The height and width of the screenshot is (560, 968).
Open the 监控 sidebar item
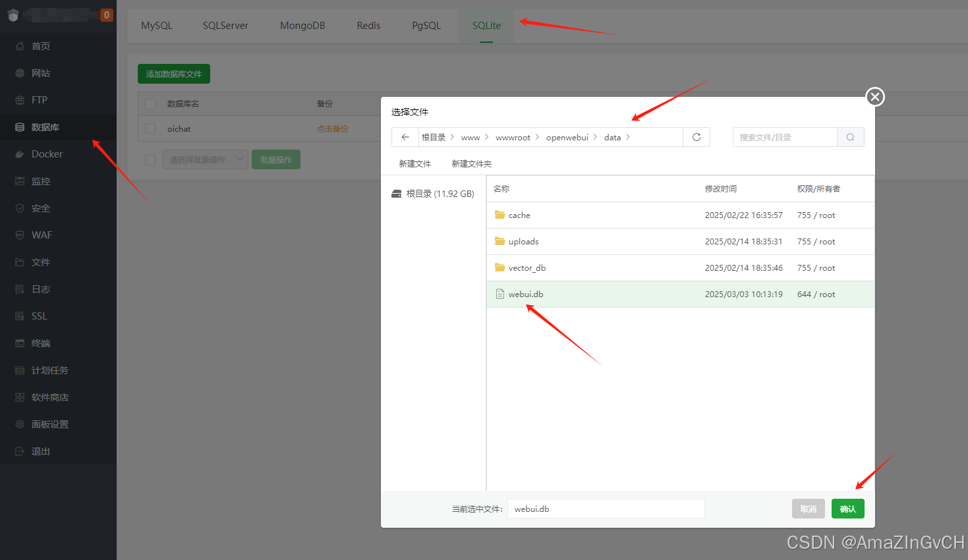58,181
